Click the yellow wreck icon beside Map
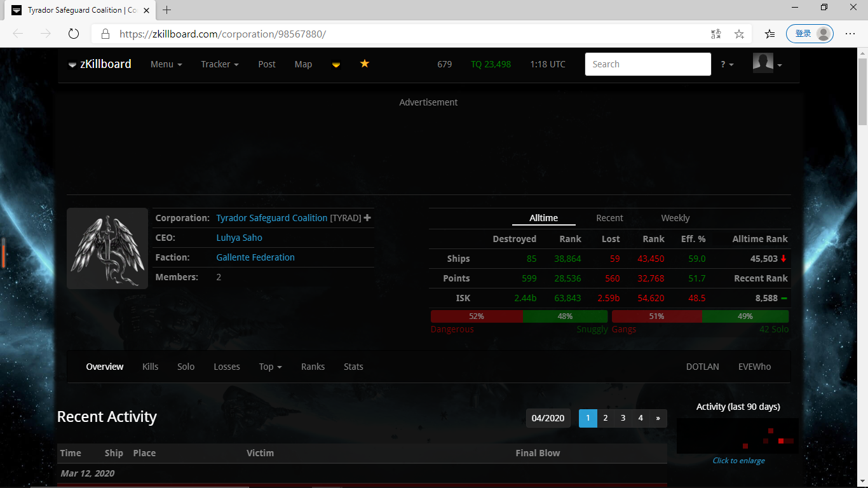868x488 pixels. tap(336, 65)
